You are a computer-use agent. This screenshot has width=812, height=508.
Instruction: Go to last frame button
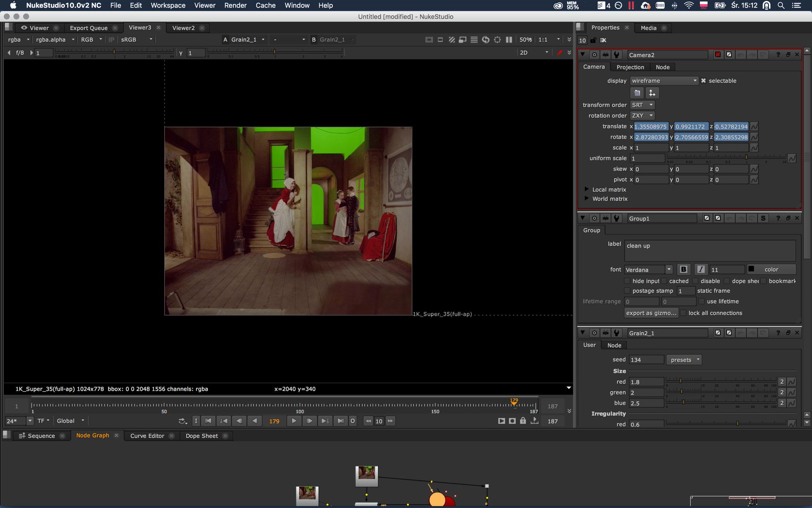340,421
